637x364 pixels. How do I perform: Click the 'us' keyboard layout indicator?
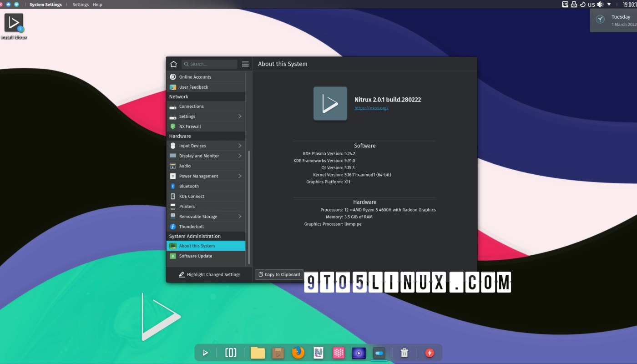[x=591, y=5]
